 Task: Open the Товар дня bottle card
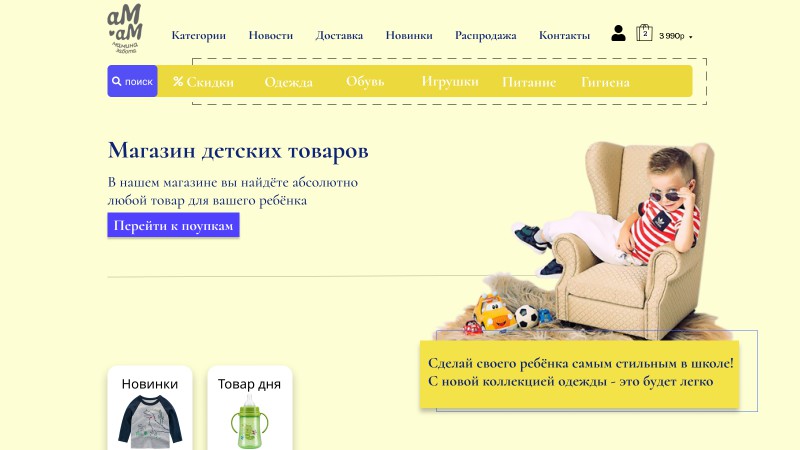(249, 408)
